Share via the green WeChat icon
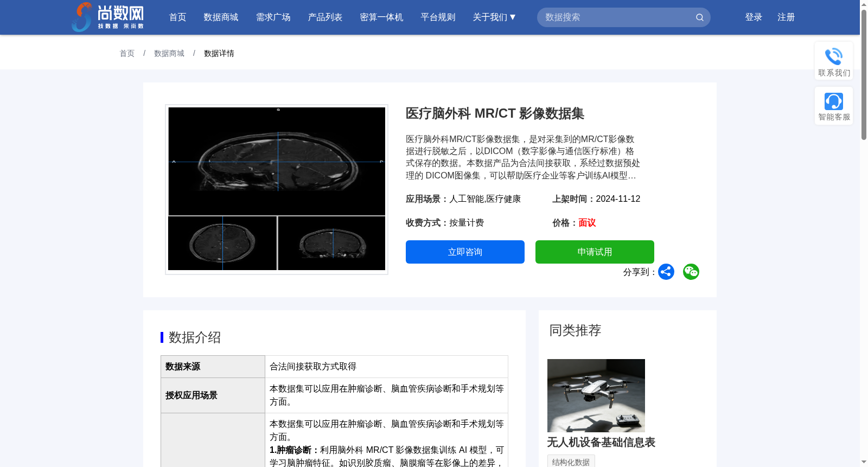Screen dimensions: 868x467 coord(691,272)
